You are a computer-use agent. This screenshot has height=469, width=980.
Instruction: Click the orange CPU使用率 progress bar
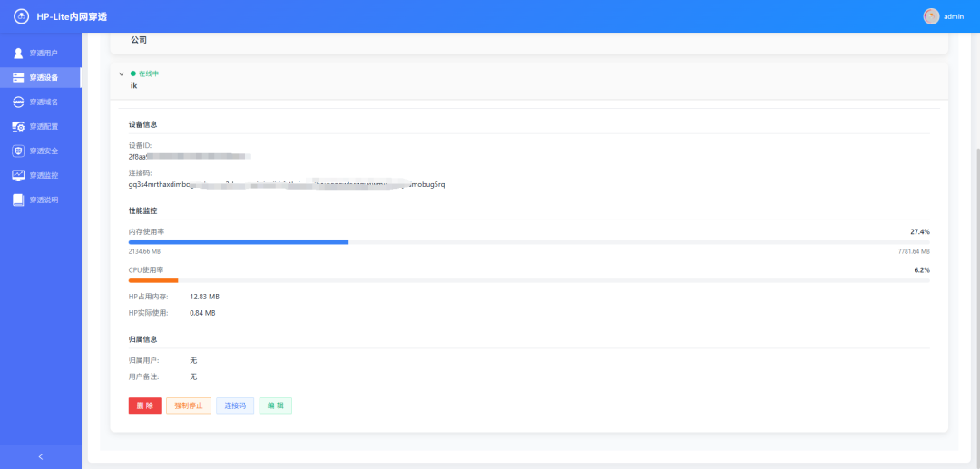153,280
